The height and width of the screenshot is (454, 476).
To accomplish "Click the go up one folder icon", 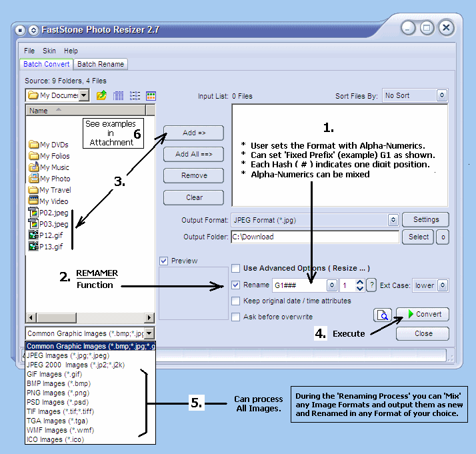I will coord(101,96).
